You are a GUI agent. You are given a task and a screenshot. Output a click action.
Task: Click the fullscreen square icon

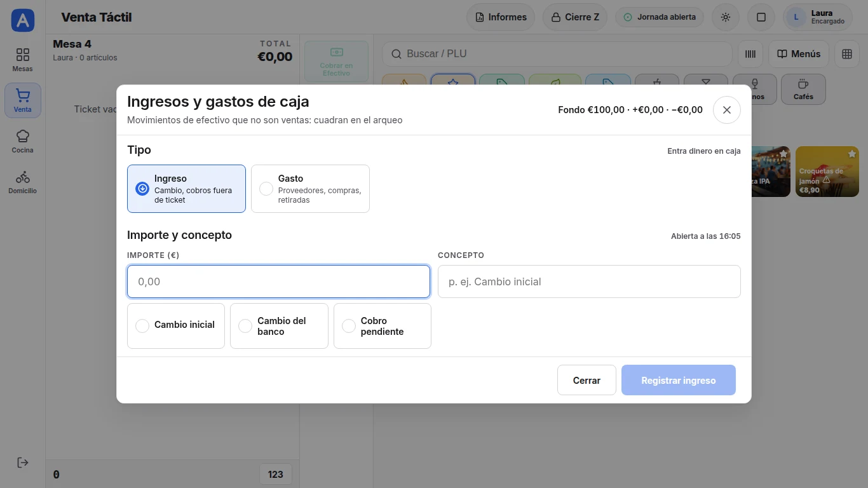tap(761, 17)
